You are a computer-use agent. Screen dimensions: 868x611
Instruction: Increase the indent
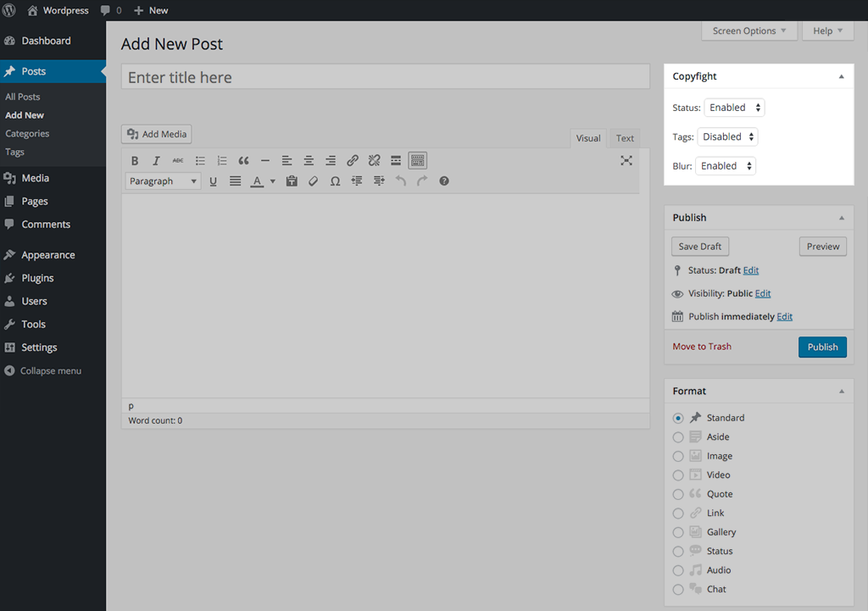tap(379, 181)
